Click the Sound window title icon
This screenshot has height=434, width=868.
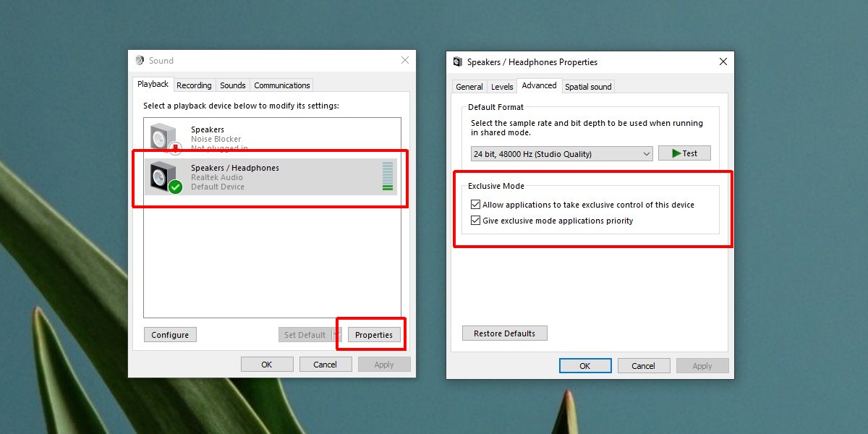pos(140,61)
